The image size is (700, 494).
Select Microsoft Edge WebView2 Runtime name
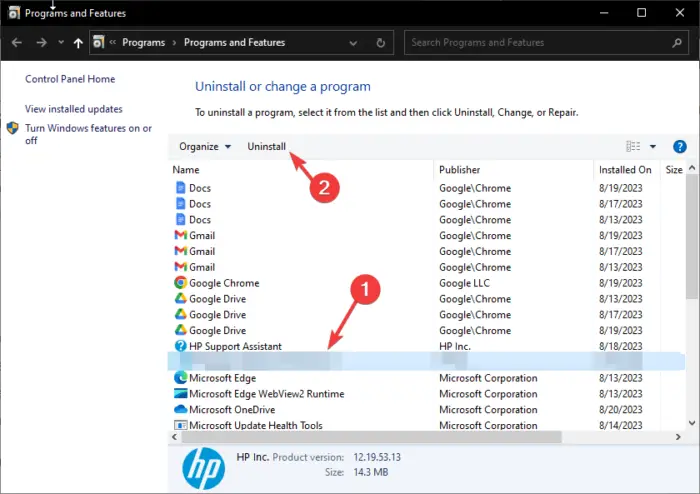[x=267, y=394]
